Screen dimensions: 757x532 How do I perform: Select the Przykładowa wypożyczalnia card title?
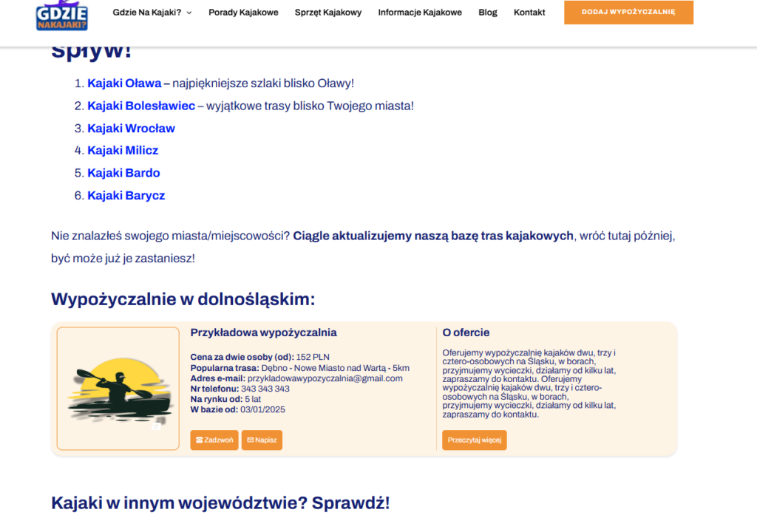(263, 332)
